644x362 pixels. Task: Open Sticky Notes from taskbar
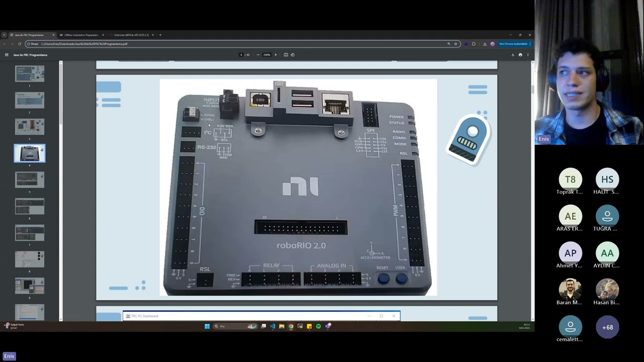click(x=309, y=326)
